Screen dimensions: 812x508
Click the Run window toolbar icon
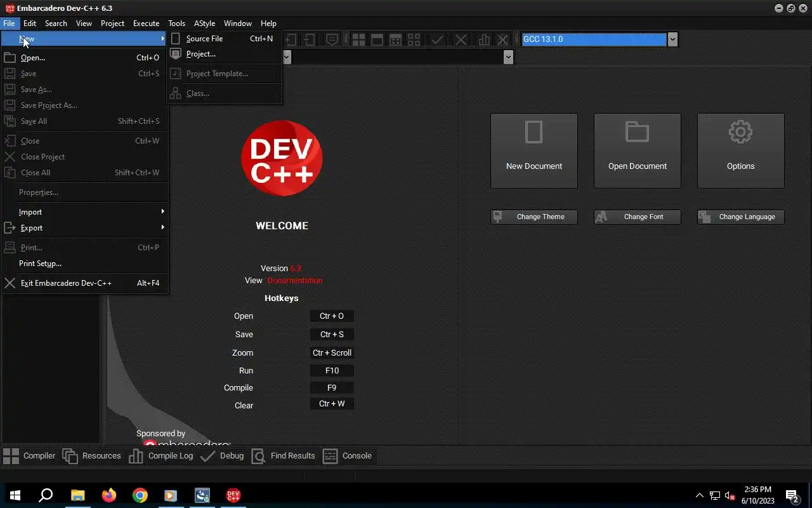coord(377,39)
